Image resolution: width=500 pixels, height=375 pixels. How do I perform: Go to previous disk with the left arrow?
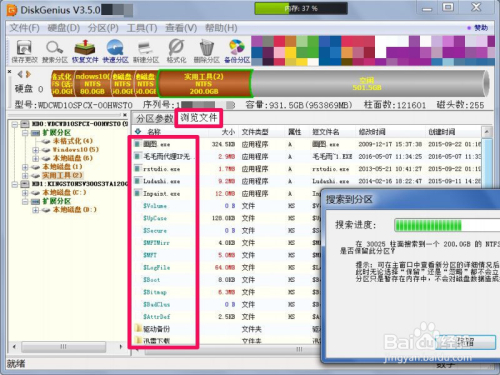[x=20, y=74]
